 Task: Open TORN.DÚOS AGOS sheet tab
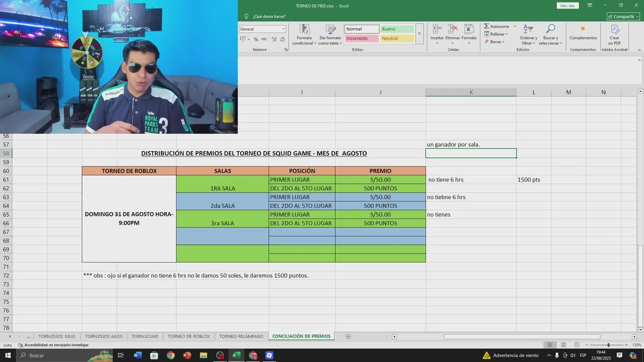pos(104,336)
